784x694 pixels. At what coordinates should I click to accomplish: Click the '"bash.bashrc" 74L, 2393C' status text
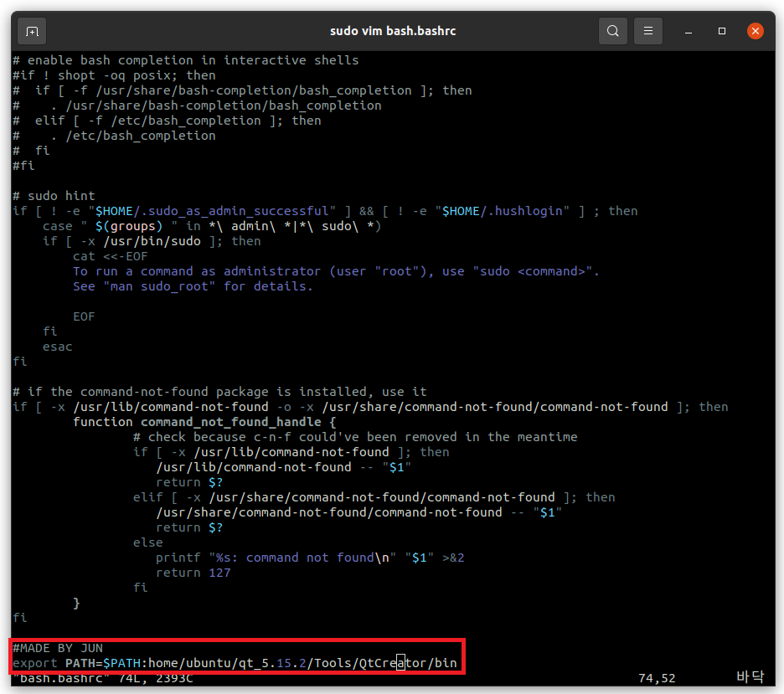click(103, 678)
